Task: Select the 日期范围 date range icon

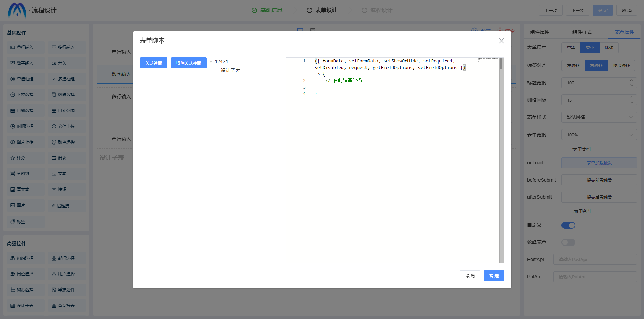Action: [54, 111]
